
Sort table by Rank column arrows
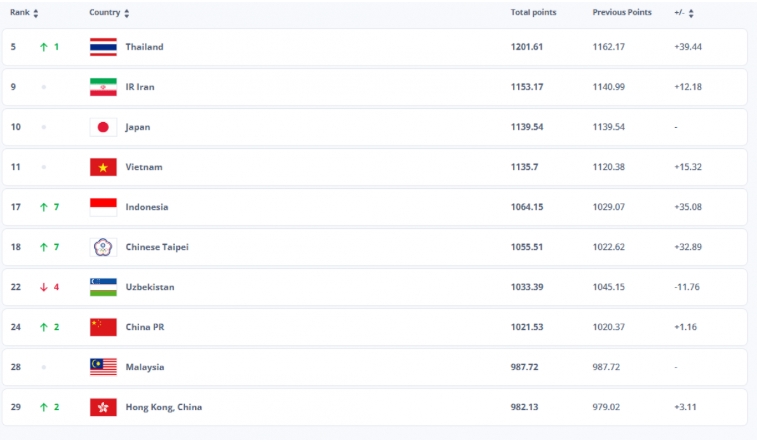coord(36,13)
